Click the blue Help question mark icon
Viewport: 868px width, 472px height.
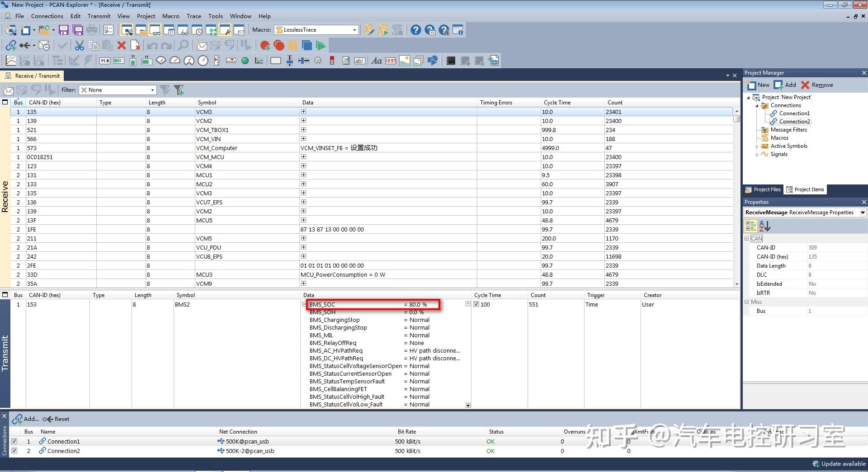coord(415,30)
